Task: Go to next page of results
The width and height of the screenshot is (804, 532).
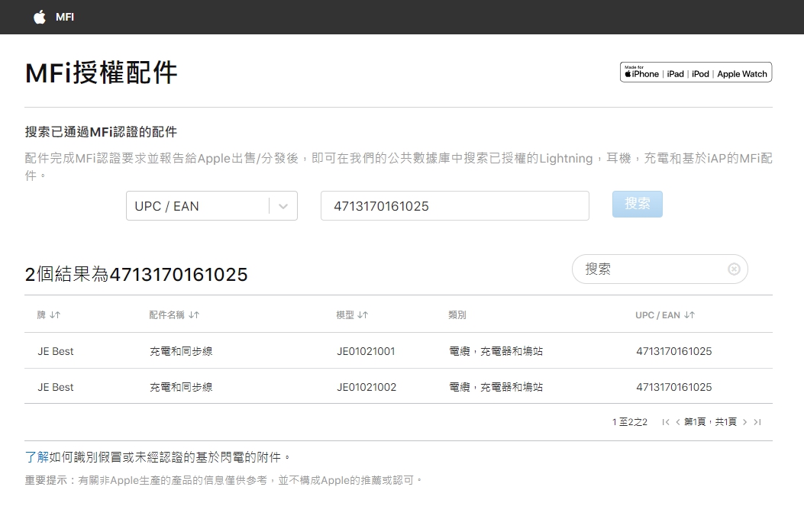Action: click(x=745, y=422)
